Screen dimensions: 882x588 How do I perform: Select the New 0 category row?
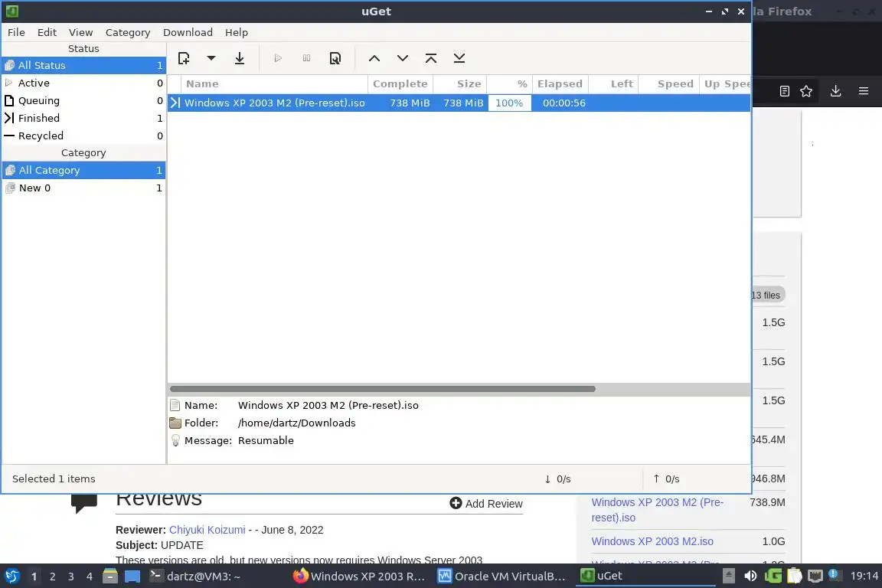(83, 188)
